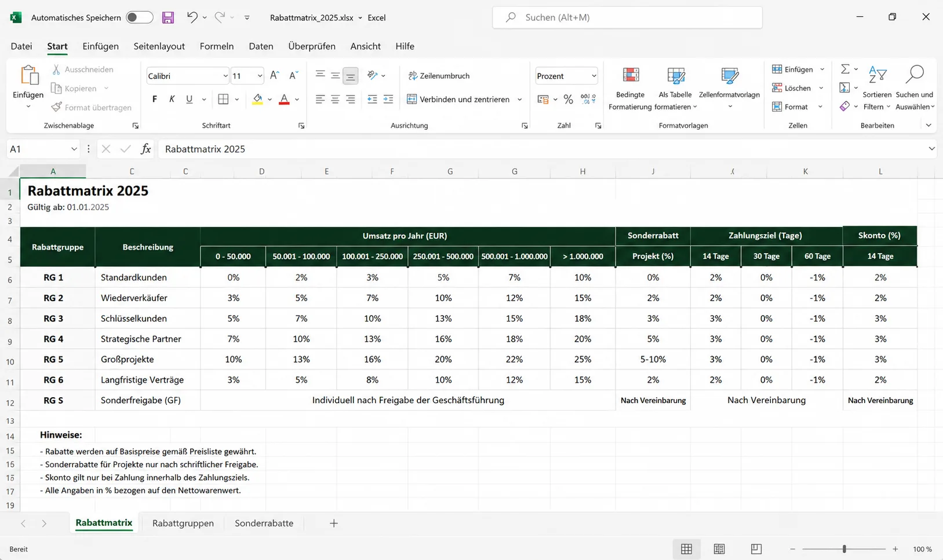Increase indent in alignment group

pyautogui.click(x=388, y=99)
